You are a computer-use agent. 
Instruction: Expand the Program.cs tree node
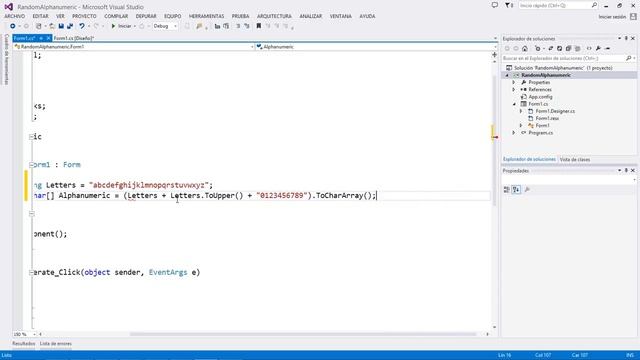pos(514,133)
